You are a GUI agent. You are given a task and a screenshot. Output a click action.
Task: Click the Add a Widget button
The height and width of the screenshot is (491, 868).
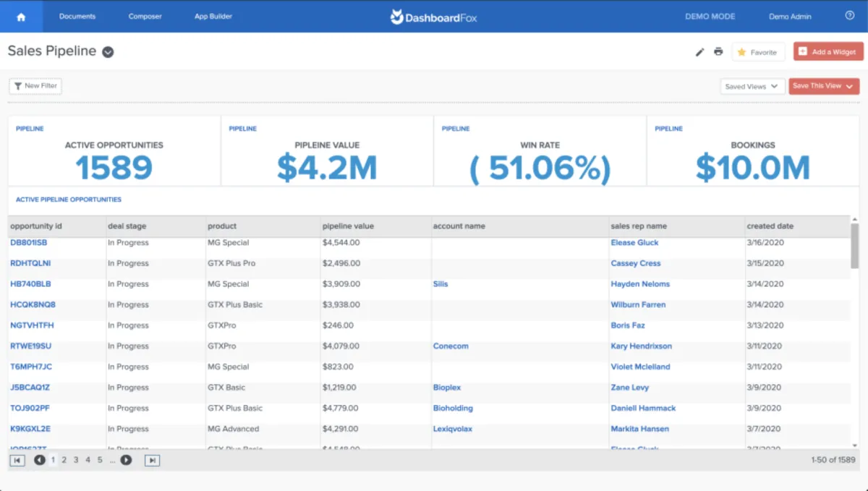click(x=827, y=52)
